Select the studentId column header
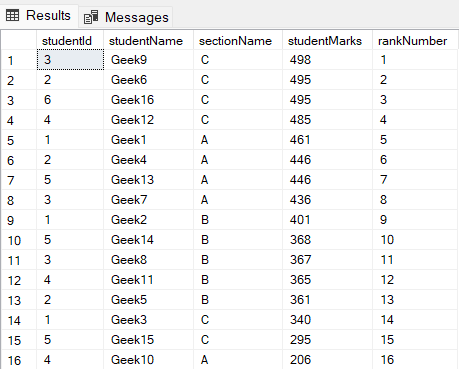 (70, 41)
